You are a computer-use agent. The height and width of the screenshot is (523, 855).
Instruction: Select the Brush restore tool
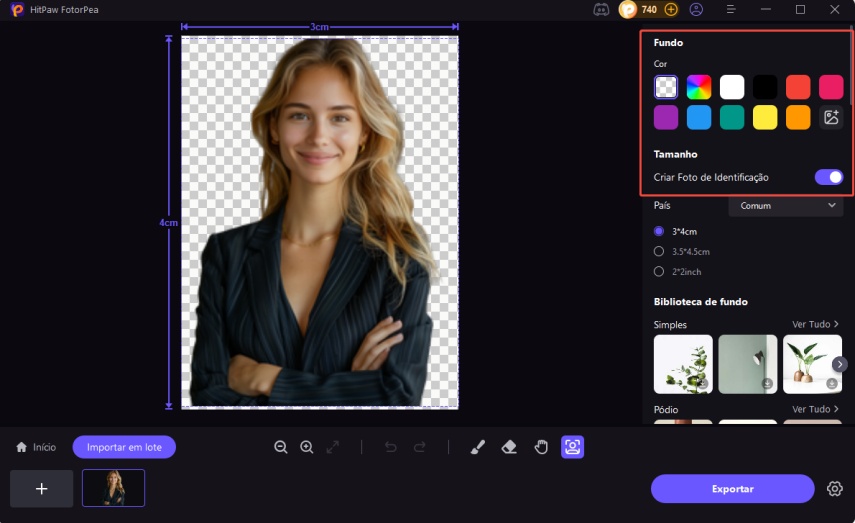478,447
